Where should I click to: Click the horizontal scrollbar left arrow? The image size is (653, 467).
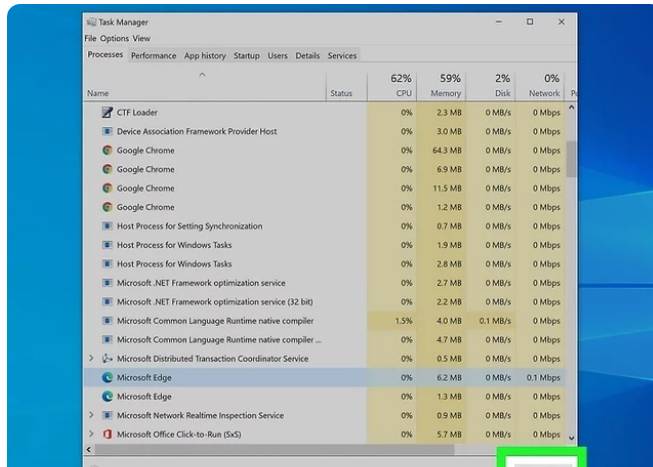(x=89, y=450)
